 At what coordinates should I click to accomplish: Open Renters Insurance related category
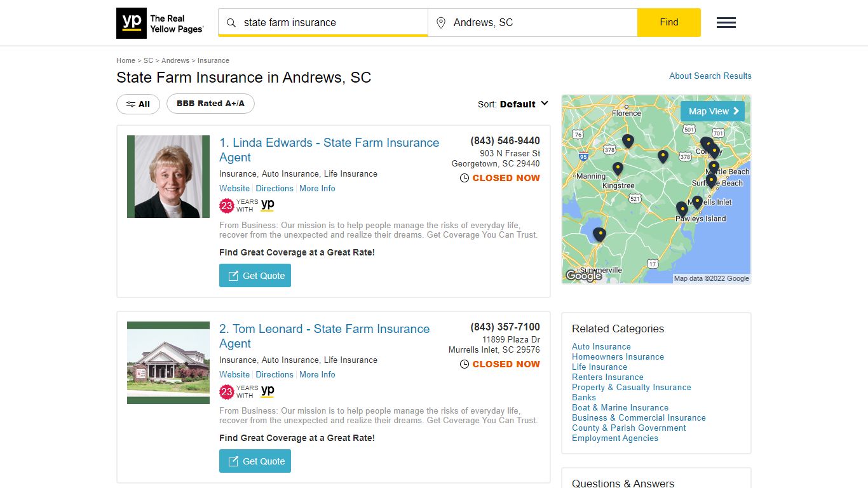pos(607,377)
